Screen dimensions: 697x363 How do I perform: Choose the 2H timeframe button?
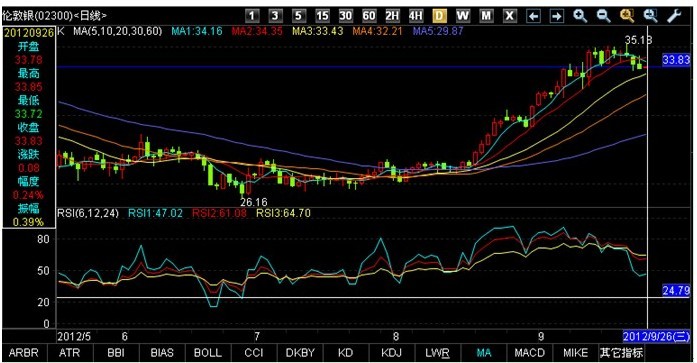click(x=392, y=16)
